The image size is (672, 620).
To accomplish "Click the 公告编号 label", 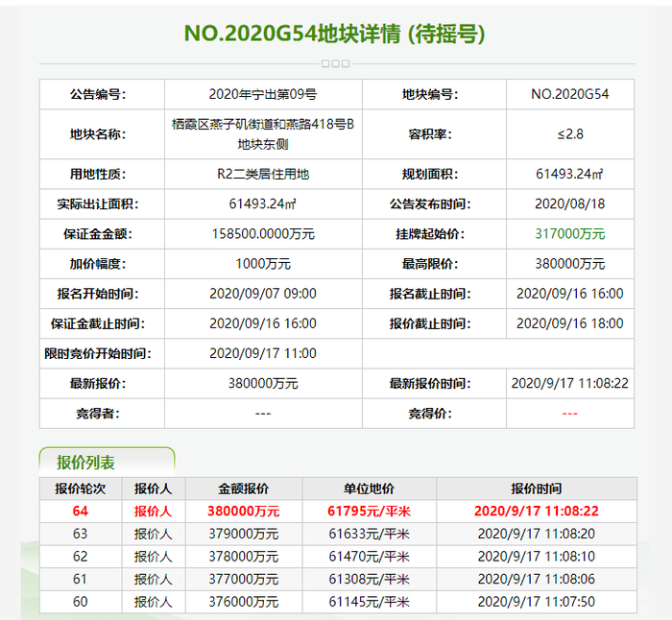I will pos(98,94).
